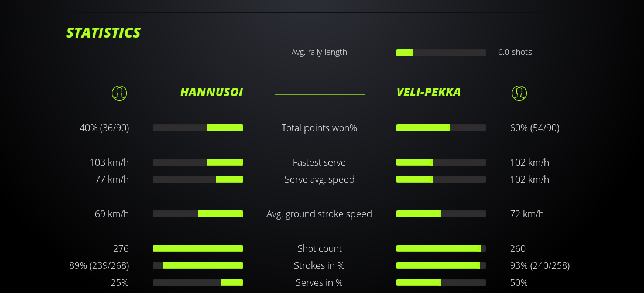Click Veli-Pekka's Avg. ground stroke speed bar
The width and height of the screenshot is (644, 293).
(441, 214)
